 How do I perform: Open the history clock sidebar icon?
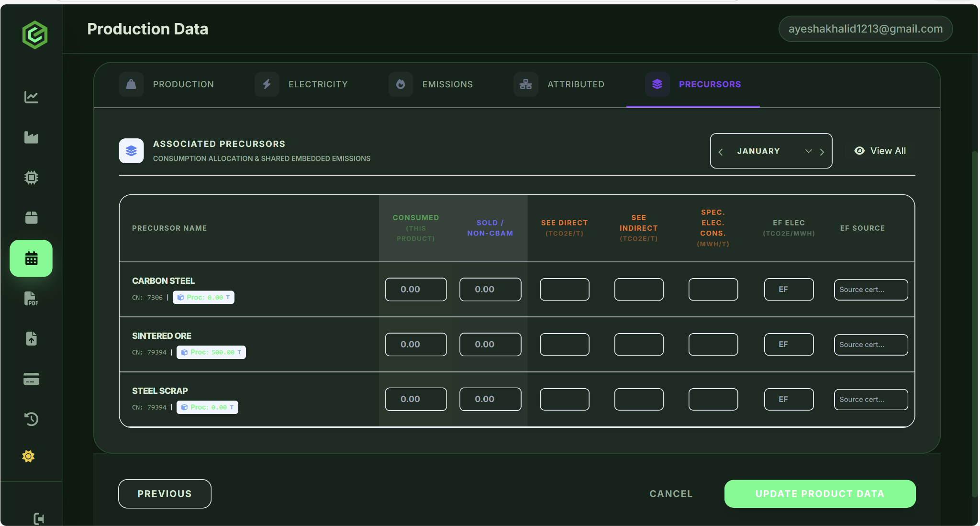pos(31,419)
